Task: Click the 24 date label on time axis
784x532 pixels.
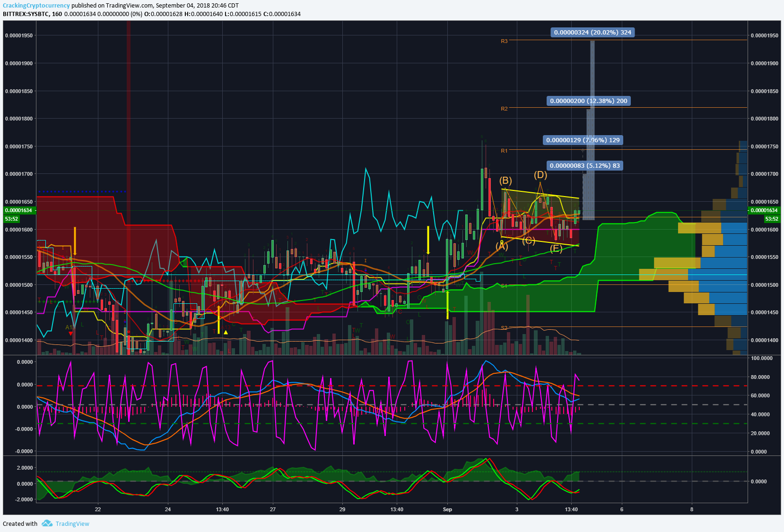Action: 168,509
